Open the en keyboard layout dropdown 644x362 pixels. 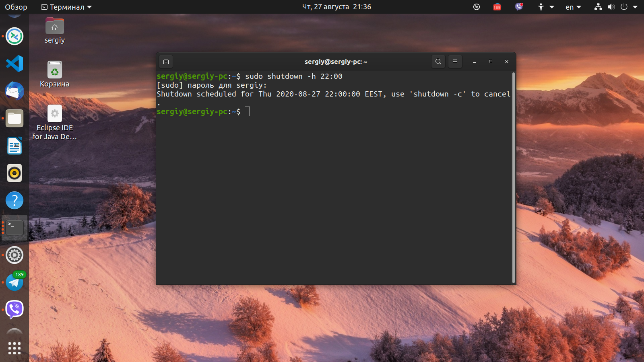click(x=573, y=7)
